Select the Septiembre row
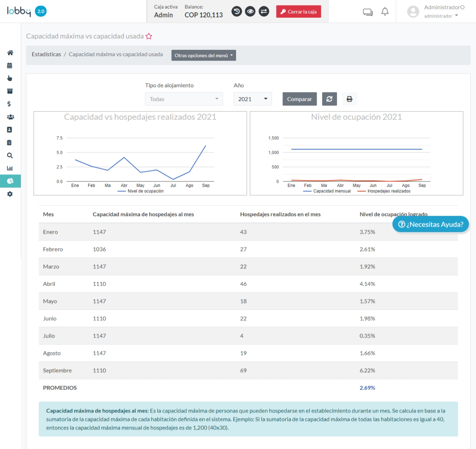The image size is (476, 449). [x=248, y=370]
